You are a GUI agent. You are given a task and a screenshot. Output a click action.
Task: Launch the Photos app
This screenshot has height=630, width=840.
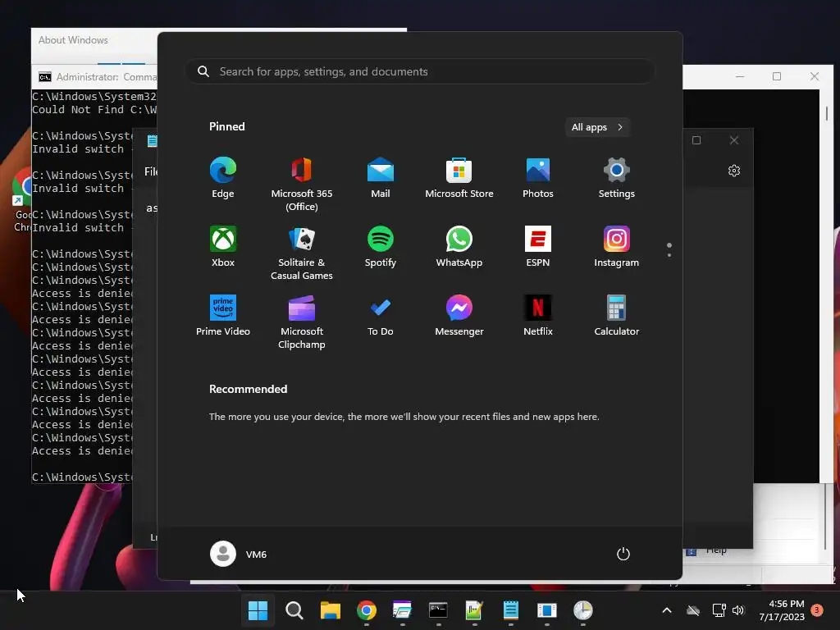[538, 178]
